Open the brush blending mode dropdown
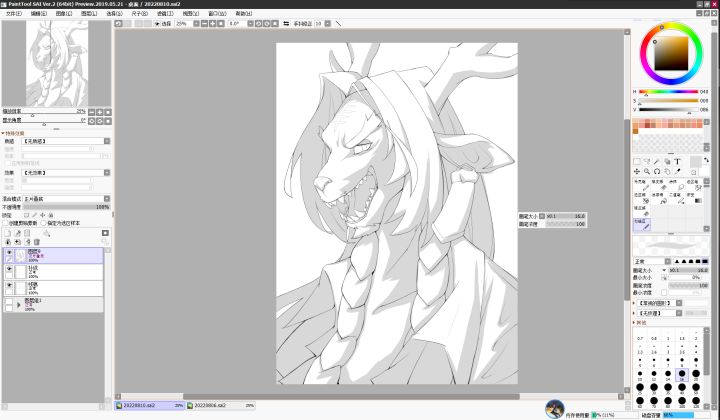 [668, 262]
